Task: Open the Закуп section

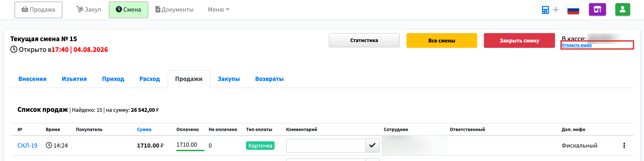Action: pos(89,10)
